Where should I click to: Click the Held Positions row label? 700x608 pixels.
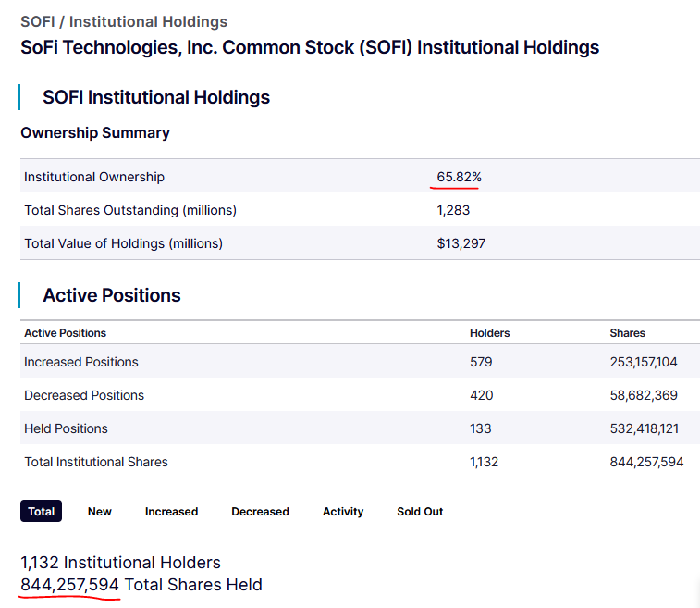pyautogui.click(x=66, y=428)
